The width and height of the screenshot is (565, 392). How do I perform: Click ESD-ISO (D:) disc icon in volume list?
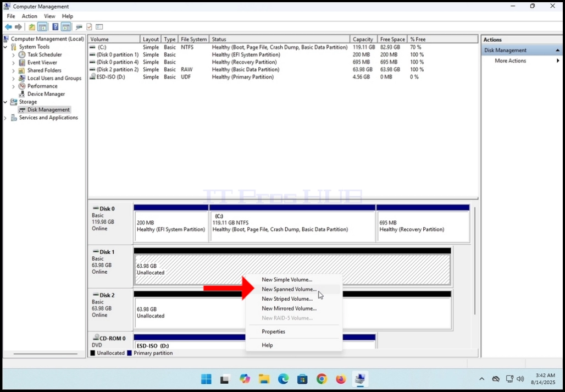[92, 77]
